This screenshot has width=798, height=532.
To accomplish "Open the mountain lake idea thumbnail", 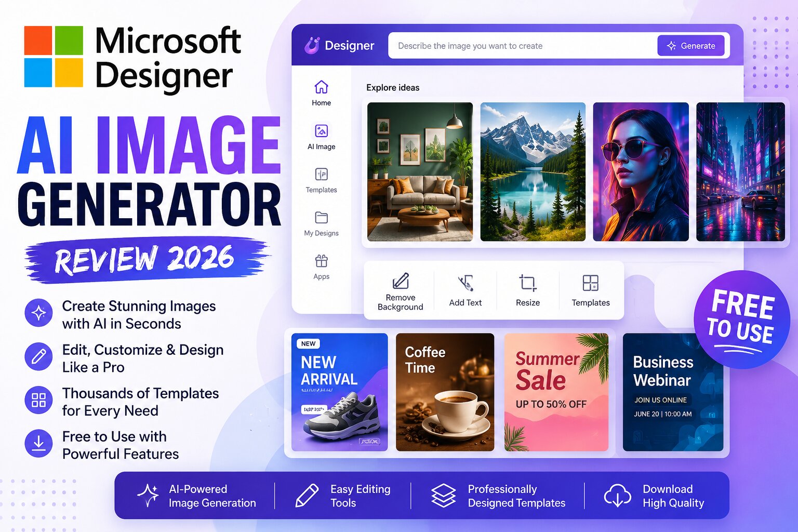I will [x=533, y=172].
